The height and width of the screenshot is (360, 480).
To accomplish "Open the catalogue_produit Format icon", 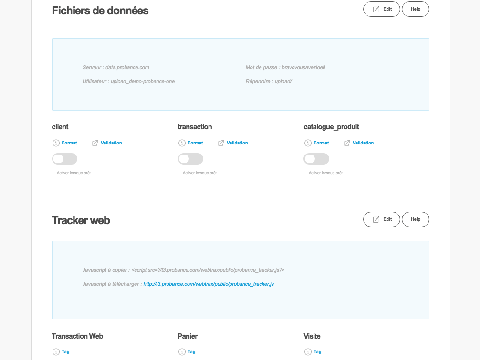I will (x=308, y=143).
